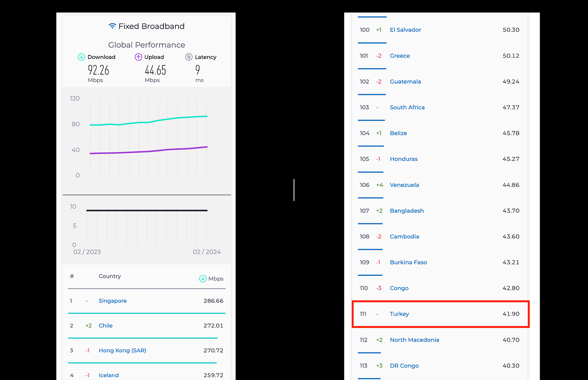Image resolution: width=588 pixels, height=380 pixels.
Task: Click the 92.26 download speed value
Action: (99, 70)
